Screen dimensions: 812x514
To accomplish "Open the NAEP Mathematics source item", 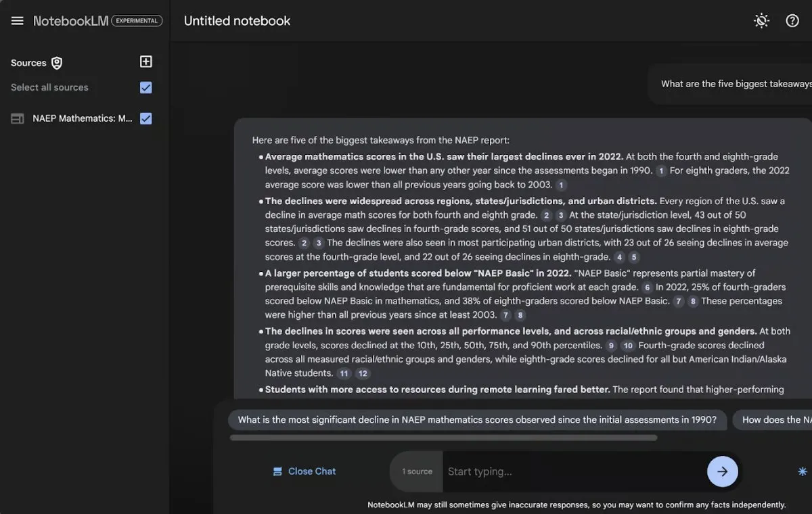I will [x=82, y=118].
